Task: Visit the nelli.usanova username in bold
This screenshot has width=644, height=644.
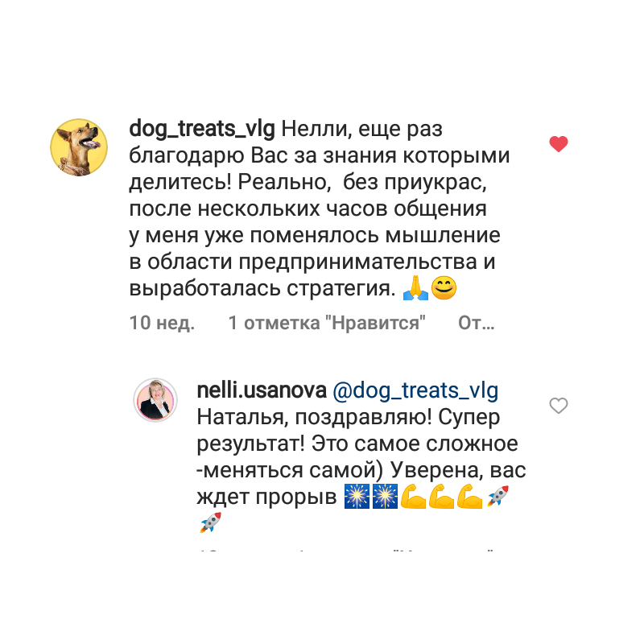Action: (262, 390)
